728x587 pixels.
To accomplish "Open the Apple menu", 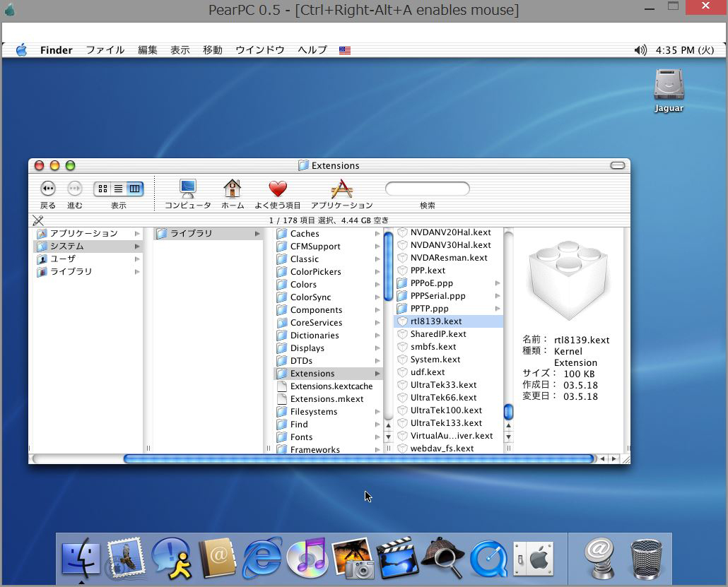I will point(21,50).
